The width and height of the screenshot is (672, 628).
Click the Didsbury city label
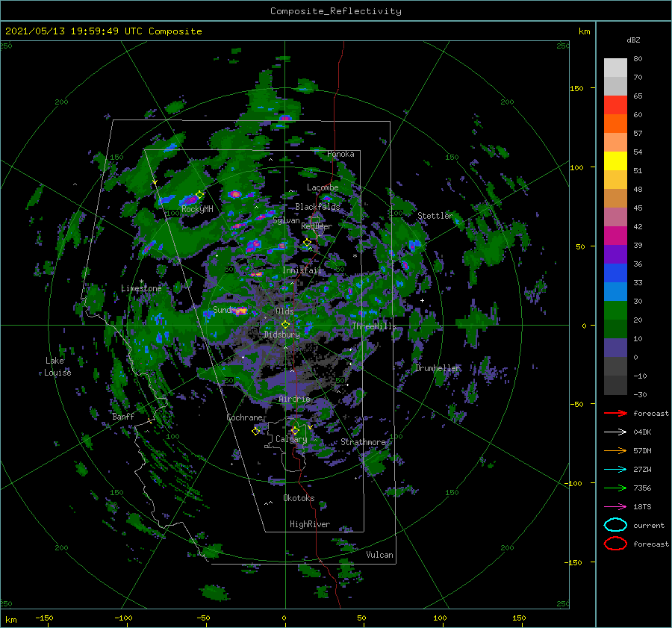(281, 335)
